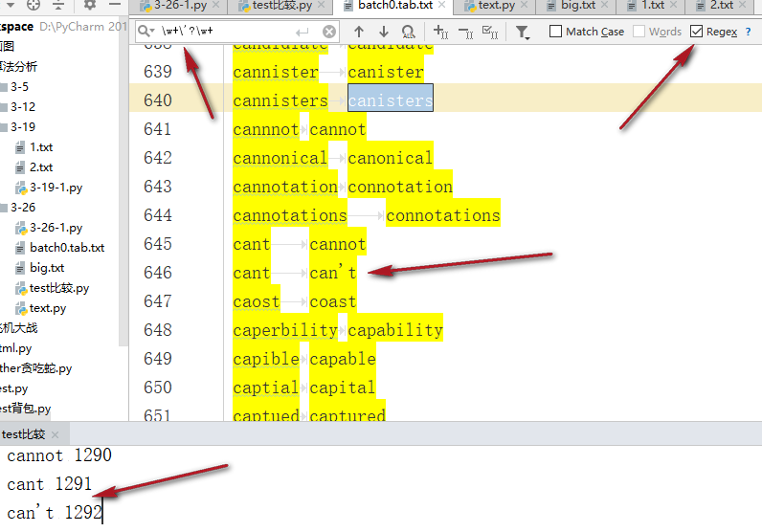Click the scroll-from-source target icon
762x532 pixels.
[x=34, y=5]
